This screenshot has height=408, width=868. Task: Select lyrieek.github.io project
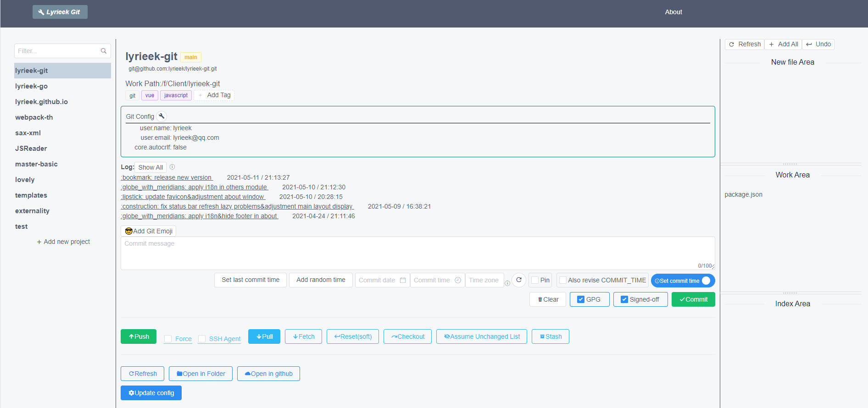62,102
